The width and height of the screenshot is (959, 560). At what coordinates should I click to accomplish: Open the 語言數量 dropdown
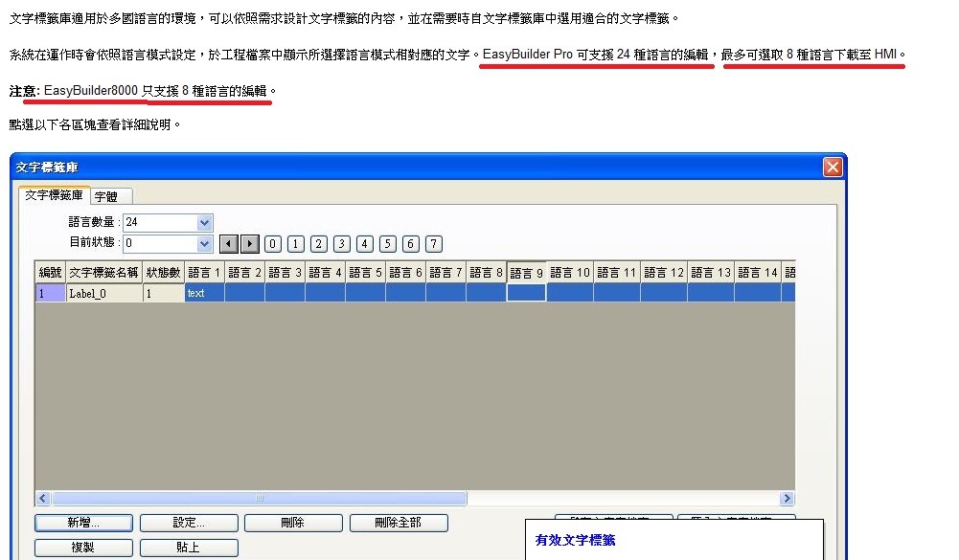pyautogui.click(x=204, y=223)
